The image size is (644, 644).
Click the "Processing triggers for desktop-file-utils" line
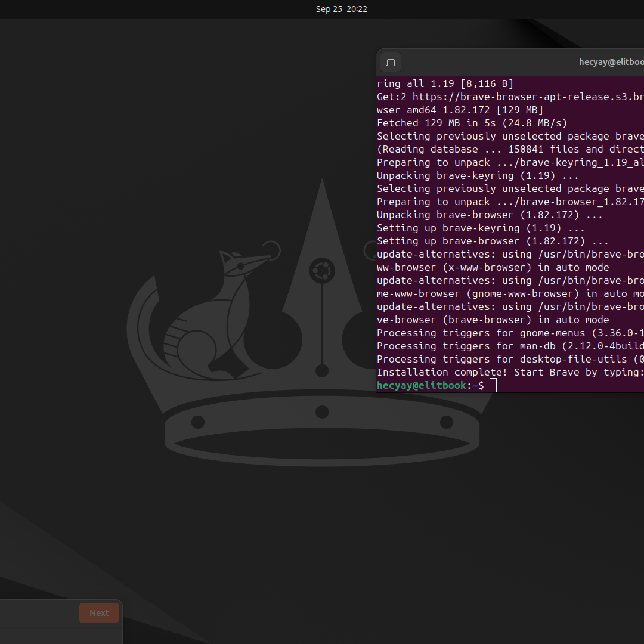510,359
